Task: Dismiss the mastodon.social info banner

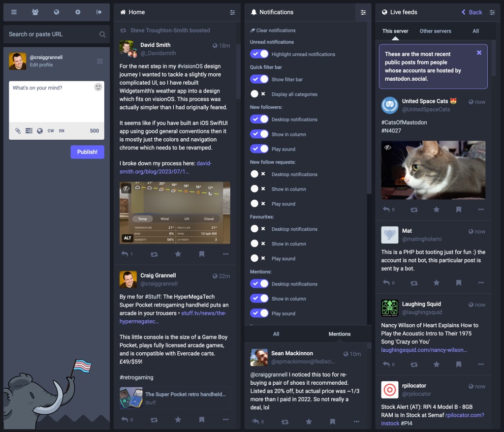Action: point(479,53)
